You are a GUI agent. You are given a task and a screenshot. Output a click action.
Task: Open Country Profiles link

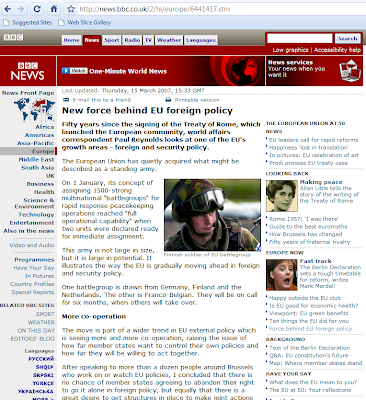pos(32,284)
